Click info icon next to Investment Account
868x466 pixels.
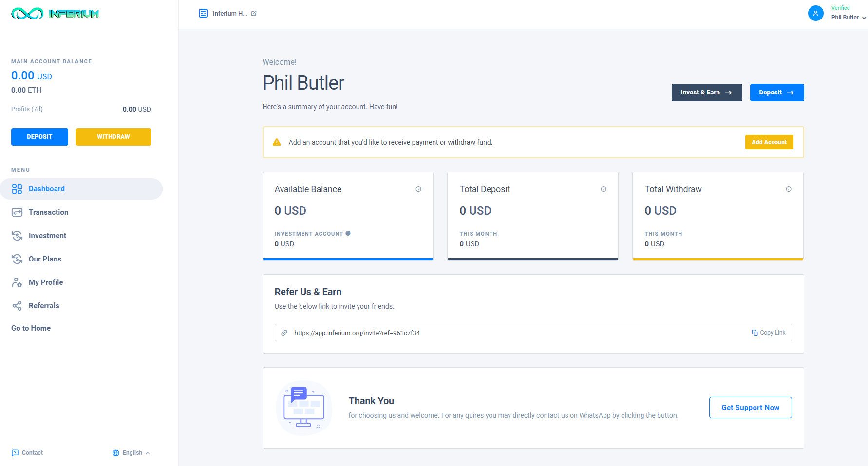pos(348,233)
